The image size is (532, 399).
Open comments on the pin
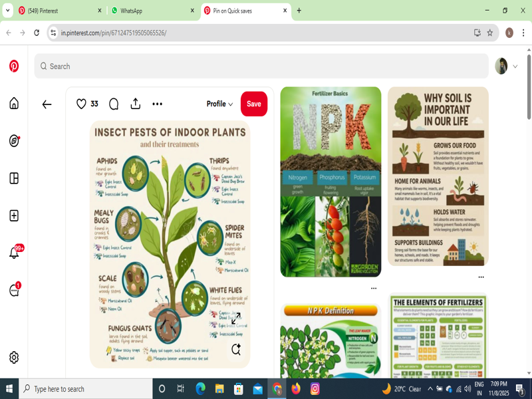[114, 104]
